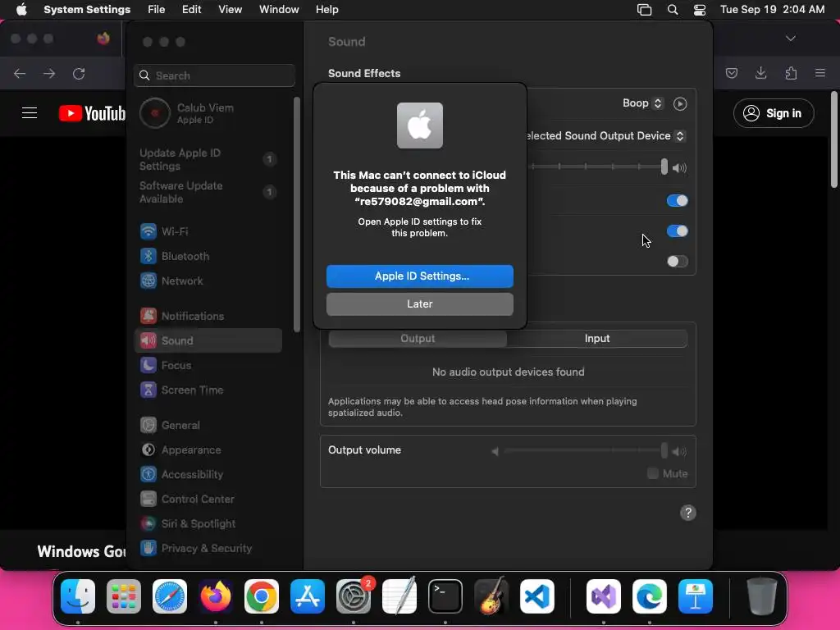This screenshot has height=630, width=840.
Task: Open Firefox Pocket save icon
Action: tap(732, 73)
